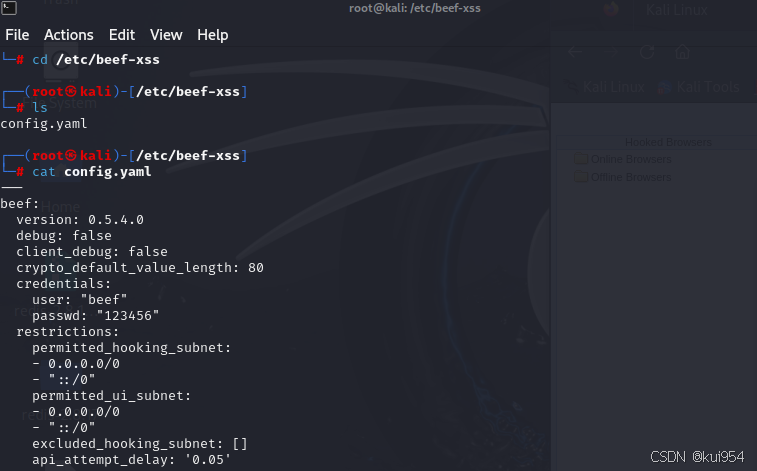Click the window title 'root@kali: /etc/beef-xss'
The width and height of the screenshot is (757, 471).
click(x=415, y=8)
